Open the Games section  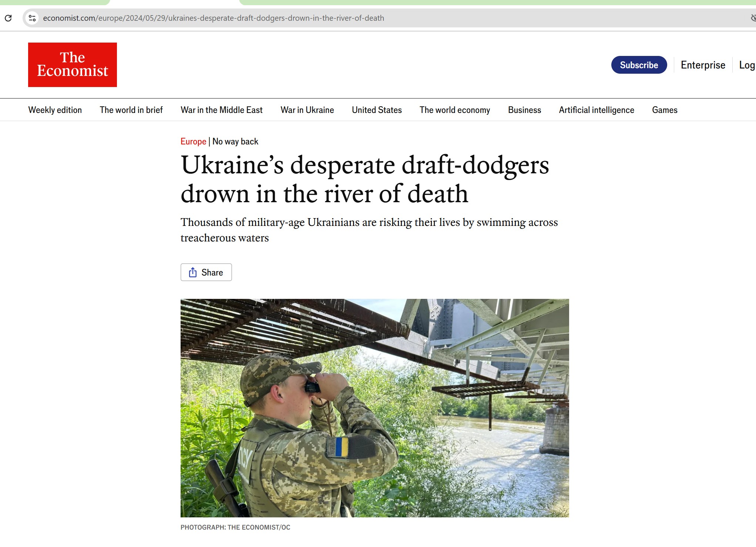coord(665,110)
